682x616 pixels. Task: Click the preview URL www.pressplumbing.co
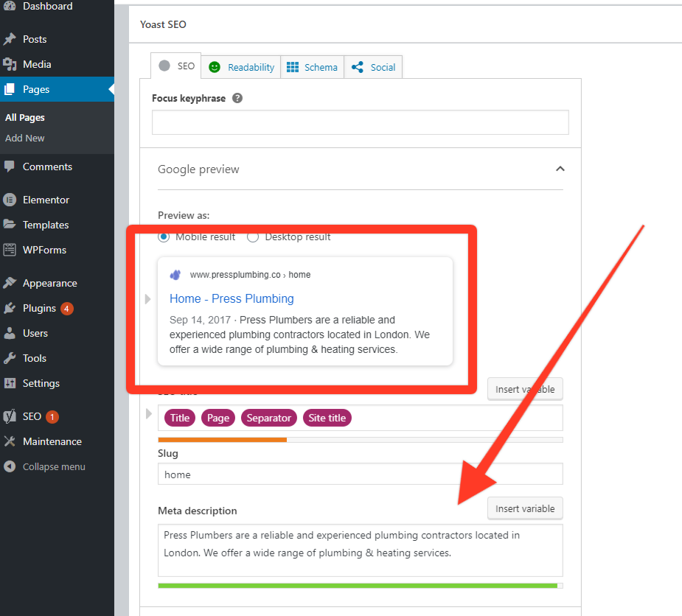click(235, 275)
